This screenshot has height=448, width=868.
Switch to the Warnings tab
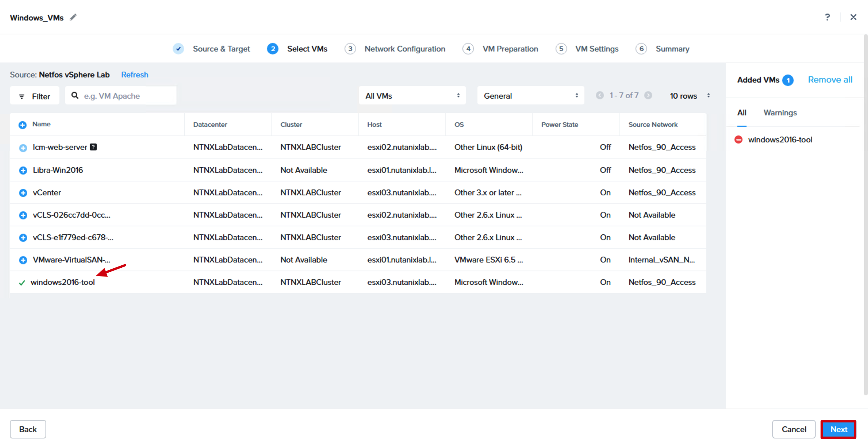point(780,113)
